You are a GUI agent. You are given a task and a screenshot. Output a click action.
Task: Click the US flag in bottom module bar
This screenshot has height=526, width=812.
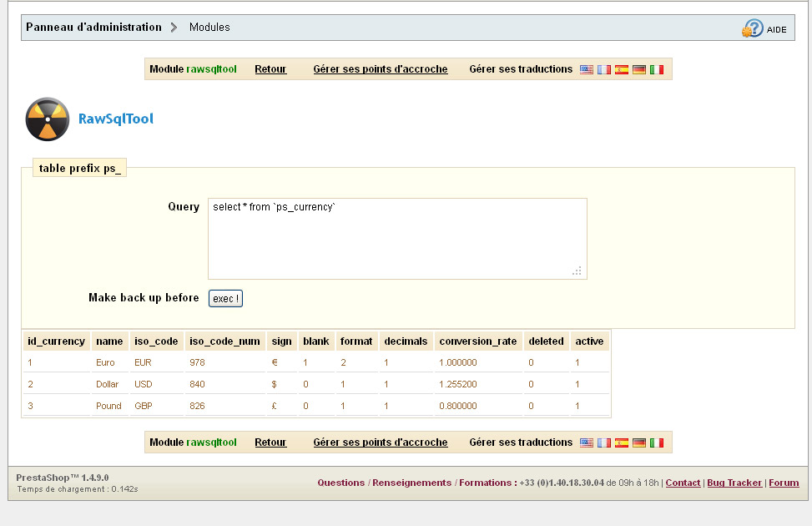586,443
